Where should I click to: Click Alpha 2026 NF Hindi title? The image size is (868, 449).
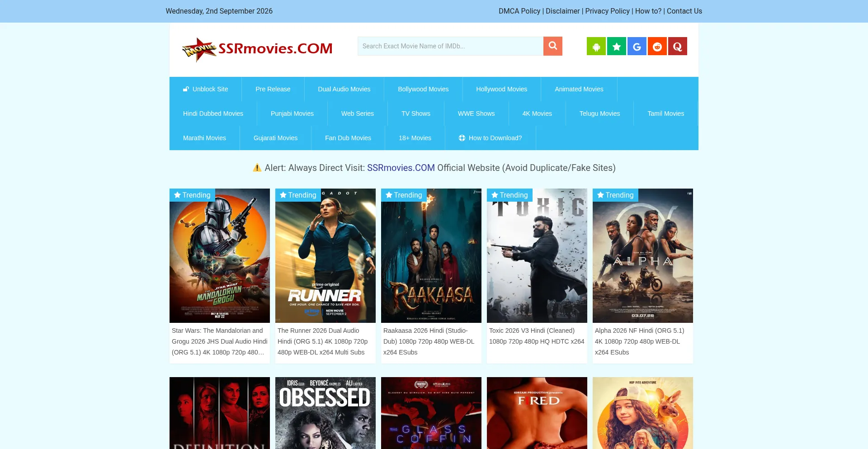tap(640, 341)
